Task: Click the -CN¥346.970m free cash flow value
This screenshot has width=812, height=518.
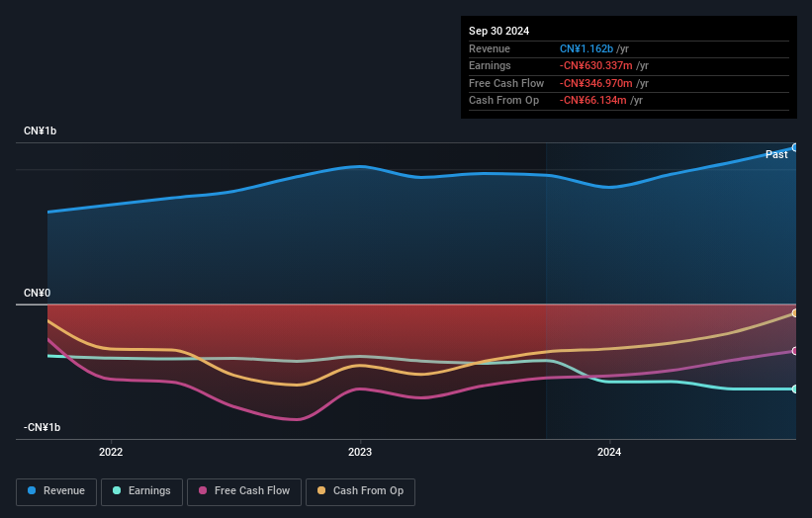Action: (595, 83)
